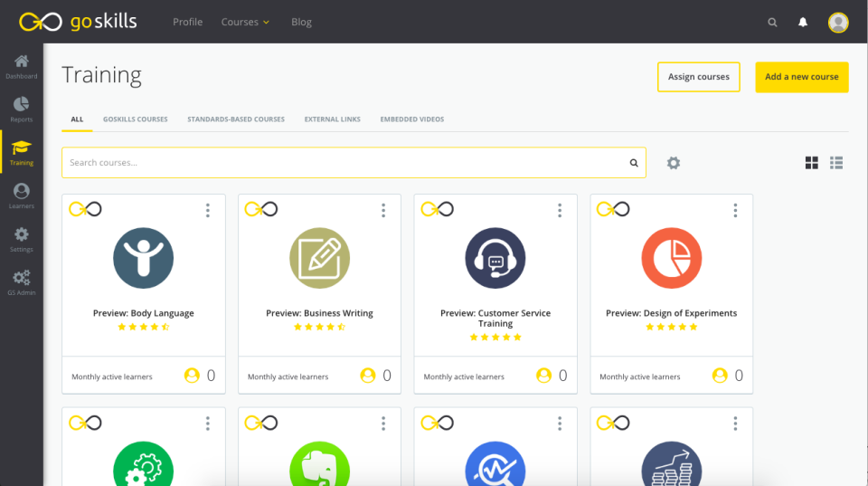Open Preview: Body Language course title

click(x=144, y=313)
